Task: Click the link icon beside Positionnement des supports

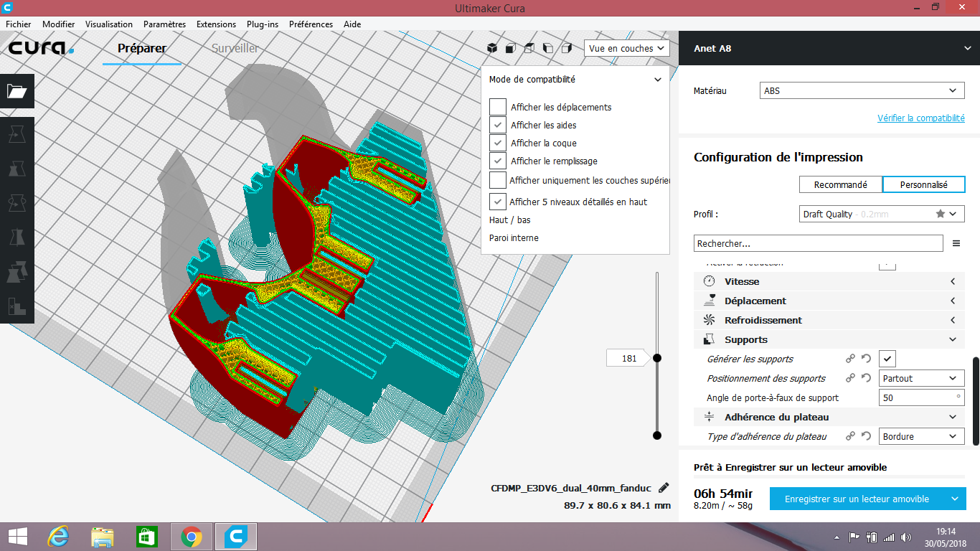Action: coord(850,378)
